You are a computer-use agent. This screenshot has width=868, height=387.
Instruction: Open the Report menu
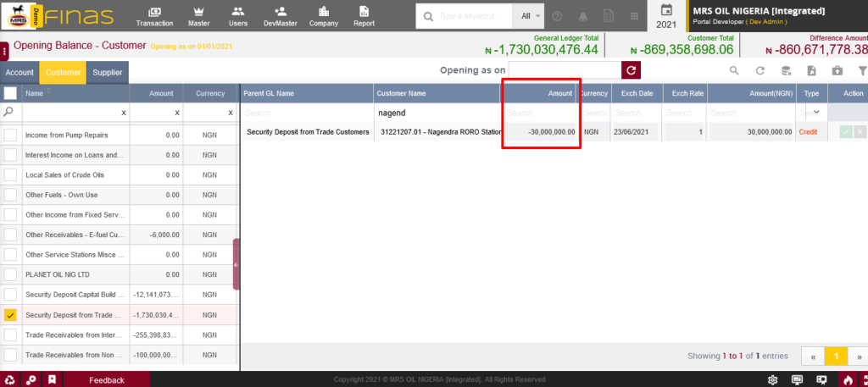pyautogui.click(x=364, y=17)
